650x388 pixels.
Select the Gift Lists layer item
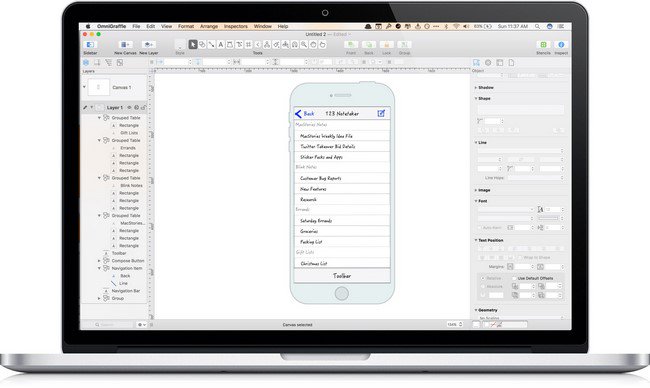pos(129,133)
